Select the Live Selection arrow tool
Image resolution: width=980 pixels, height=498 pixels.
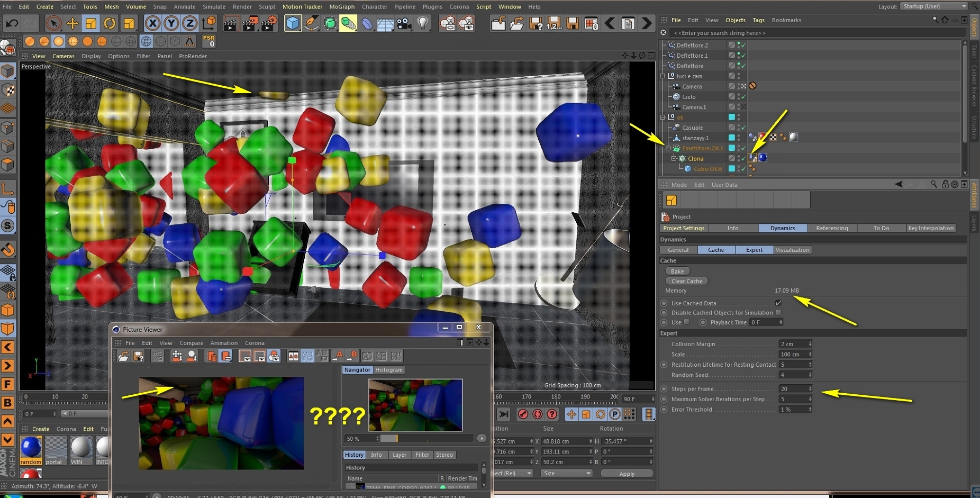[x=53, y=23]
